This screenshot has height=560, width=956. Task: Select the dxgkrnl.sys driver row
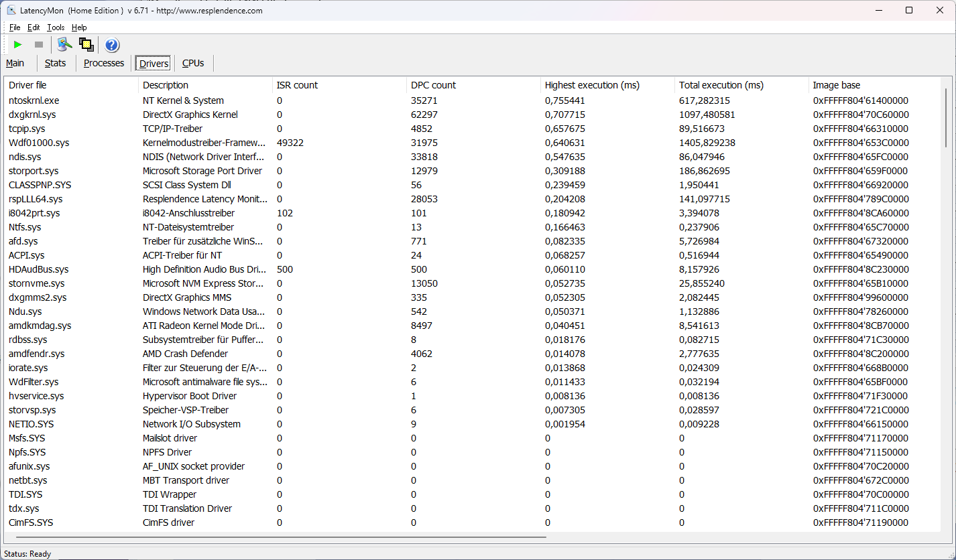click(473, 115)
